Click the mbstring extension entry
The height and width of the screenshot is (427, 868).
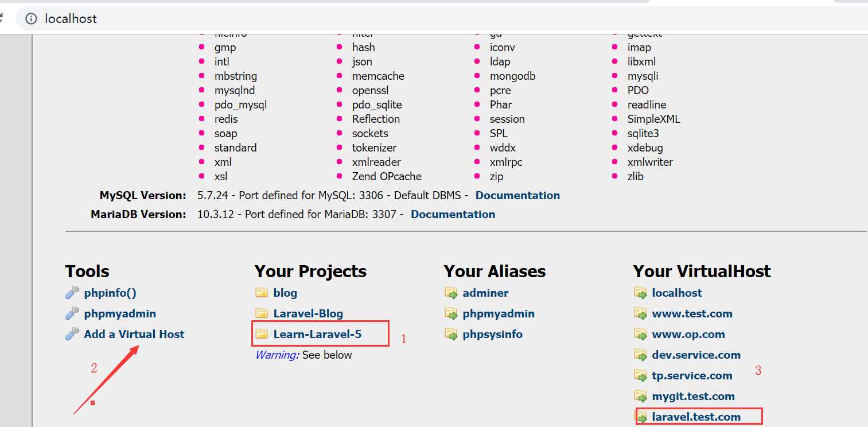235,76
